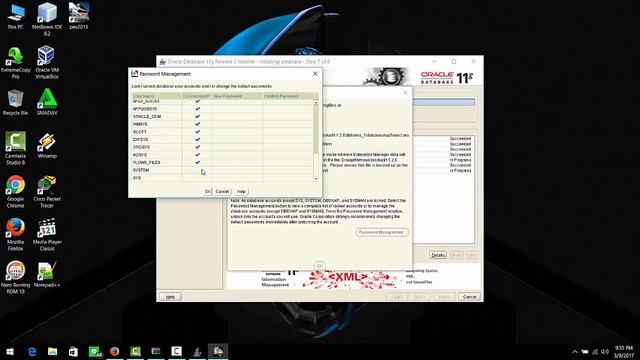Screen dimensions: 640x360
Task: Open File Explorer from taskbar
Action: click(x=52, y=351)
